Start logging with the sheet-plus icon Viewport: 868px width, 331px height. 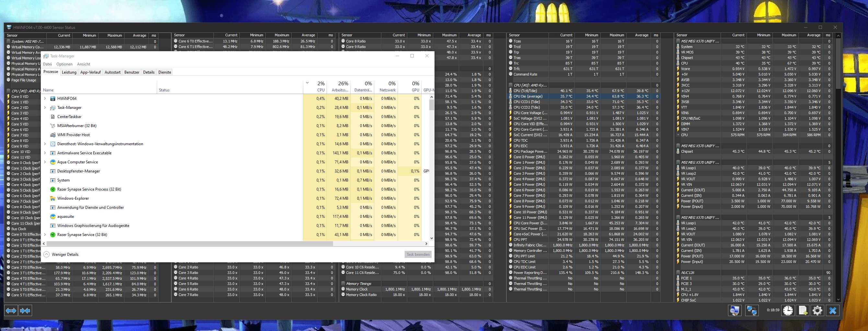pyautogui.click(x=803, y=310)
